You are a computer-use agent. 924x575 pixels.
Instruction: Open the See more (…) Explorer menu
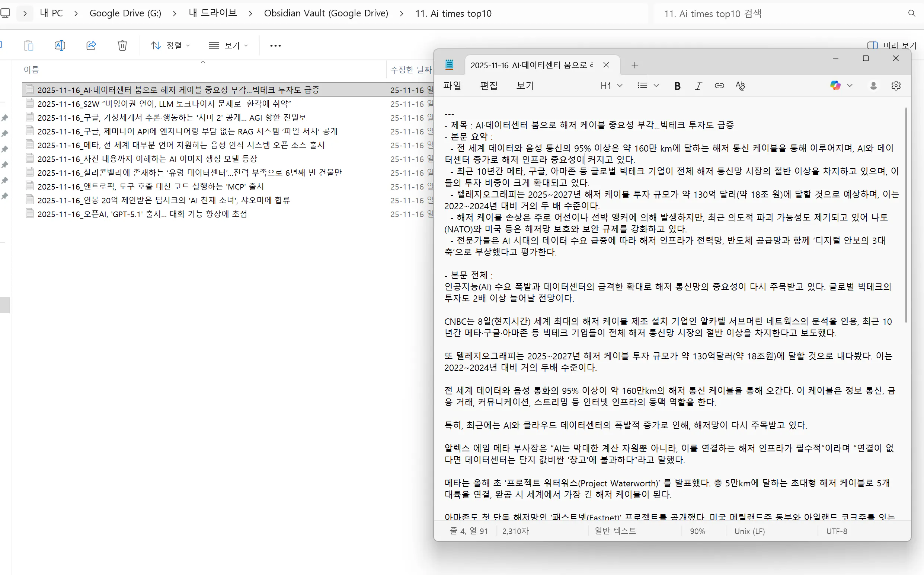pos(275,46)
